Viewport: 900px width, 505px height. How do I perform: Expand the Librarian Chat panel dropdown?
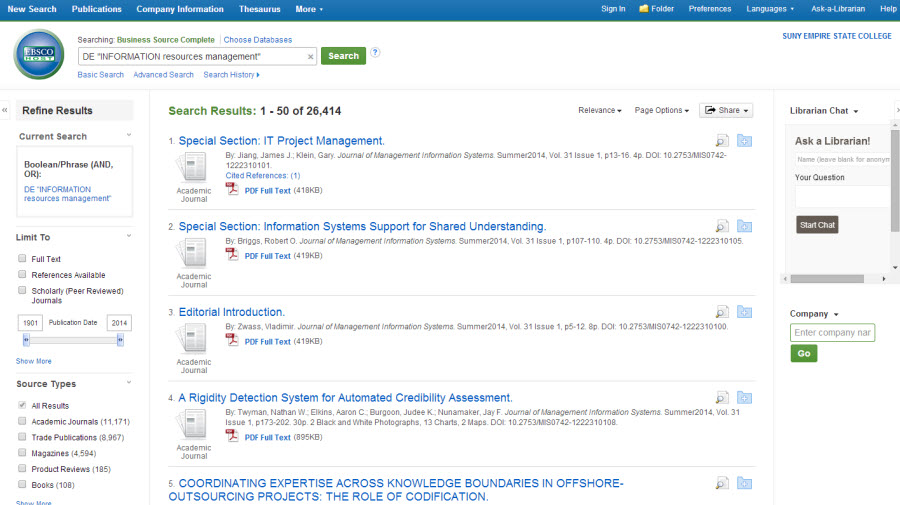pos(824,111)
